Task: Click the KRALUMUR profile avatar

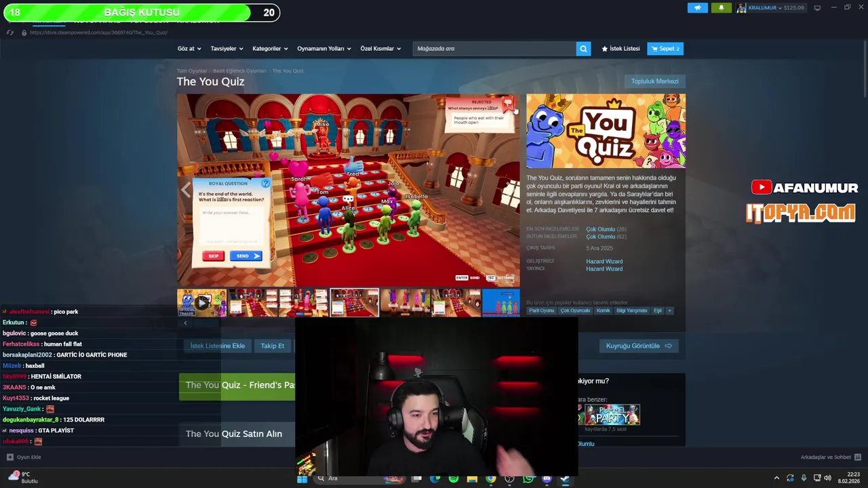Action: [x=741, y=7]
